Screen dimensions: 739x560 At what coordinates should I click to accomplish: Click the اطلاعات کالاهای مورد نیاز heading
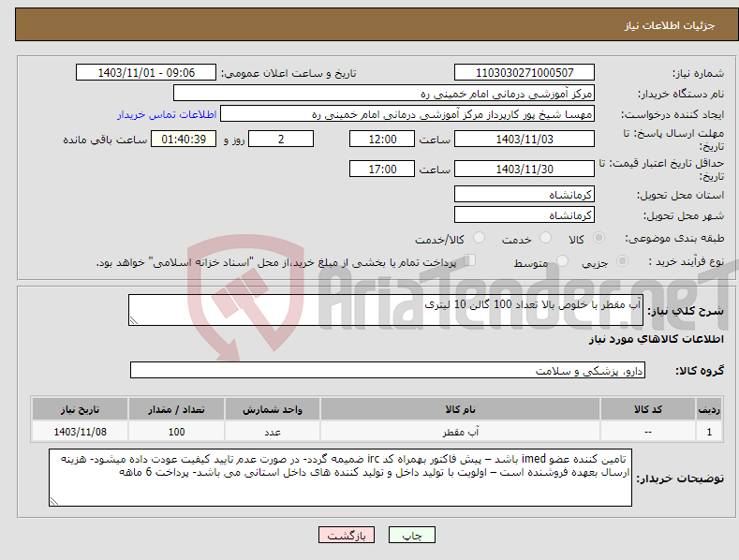pos(656,339)
